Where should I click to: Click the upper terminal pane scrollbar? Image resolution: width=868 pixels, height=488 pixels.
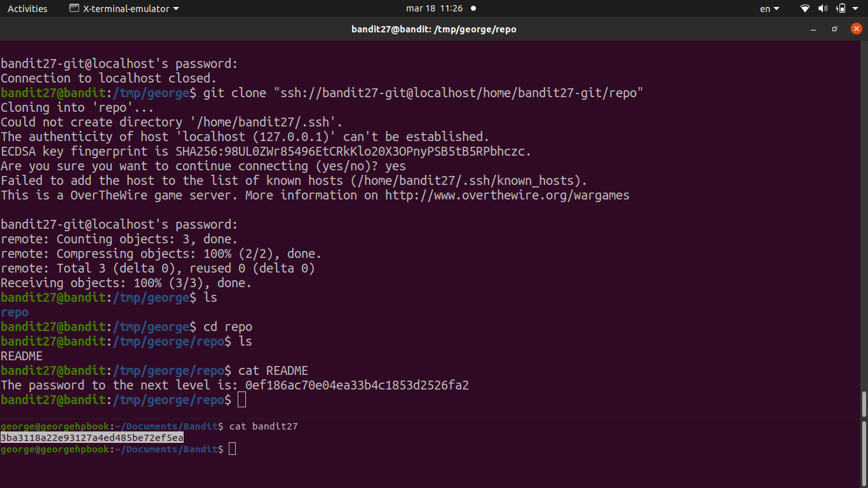pos(864,403)
